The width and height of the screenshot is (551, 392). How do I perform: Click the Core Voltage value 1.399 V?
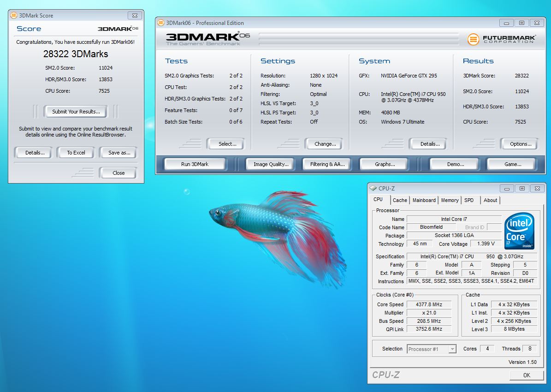(x=486, y=244)
